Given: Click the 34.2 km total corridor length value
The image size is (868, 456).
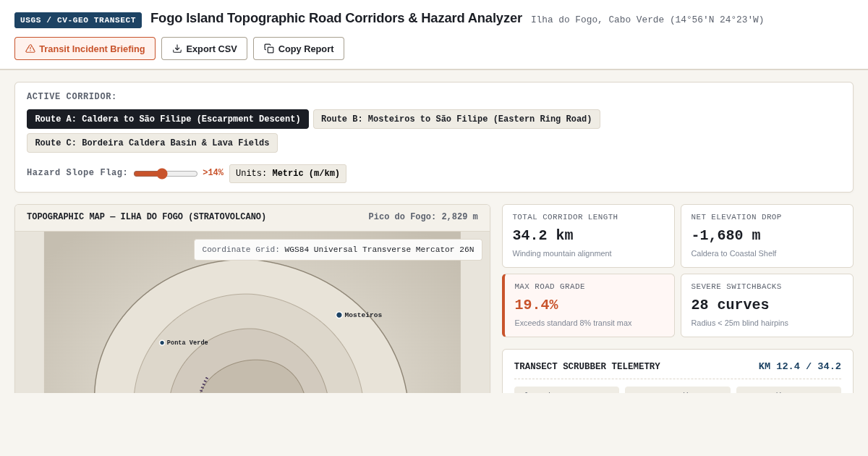Looking at the screenshot, I should click(x=542, y=235).
